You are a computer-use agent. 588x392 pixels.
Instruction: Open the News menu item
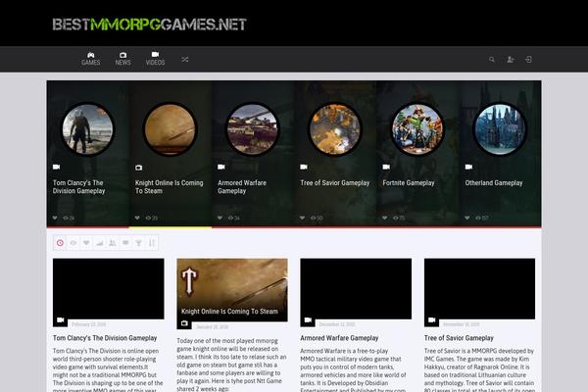tap(123, 59)
